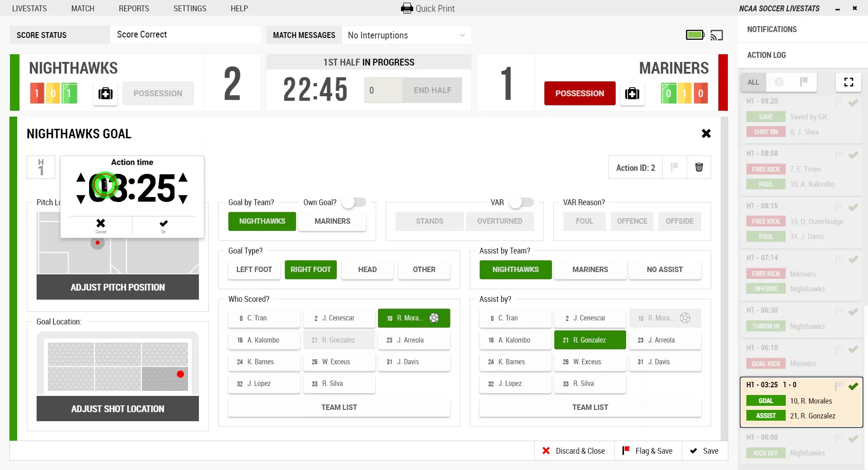The width and height of the screenshot is (868, 470).
Task: Check the battery status indicator
Action: pos(694,35)
